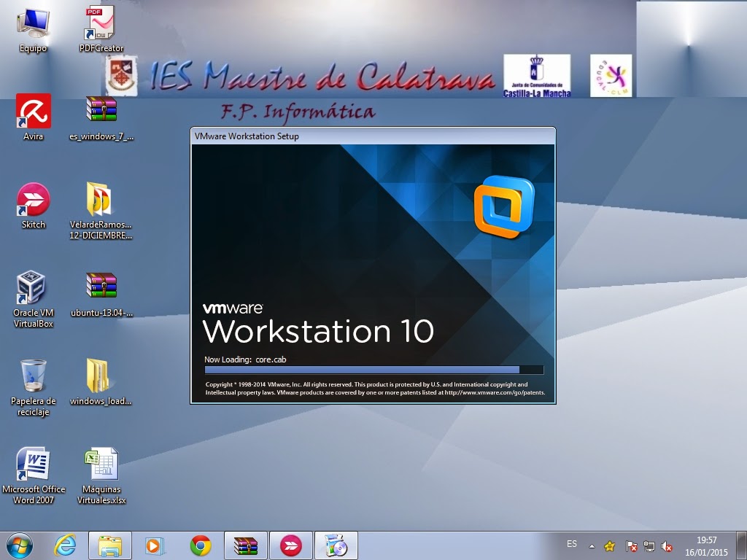Viewport: 747px width, 560px height.
Task: Open the Equipo desktop icon
Action: click(33, 29)
